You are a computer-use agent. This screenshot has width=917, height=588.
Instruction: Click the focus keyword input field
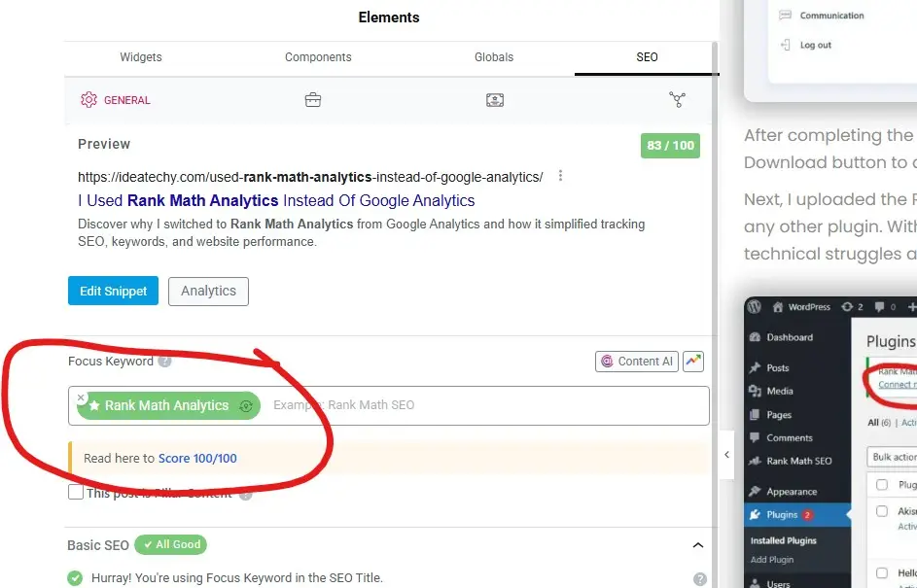tap(476, 405)
